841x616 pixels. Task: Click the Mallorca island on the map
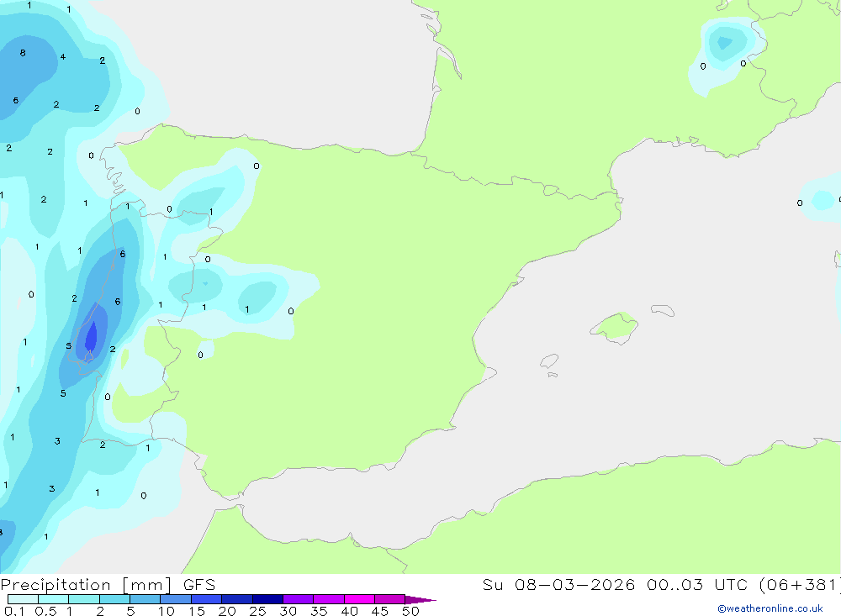[614, 327]
